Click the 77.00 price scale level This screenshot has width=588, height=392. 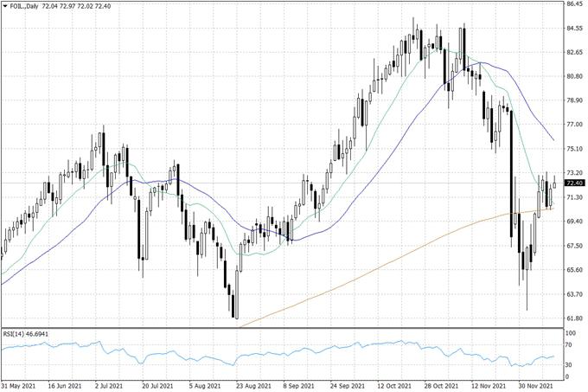click(x=574, y=125)
